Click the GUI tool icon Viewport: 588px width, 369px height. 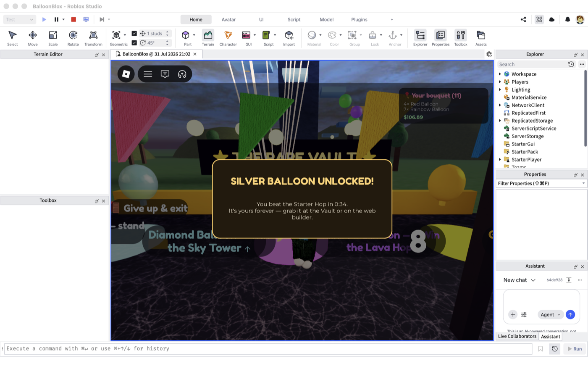click(247, 35)
